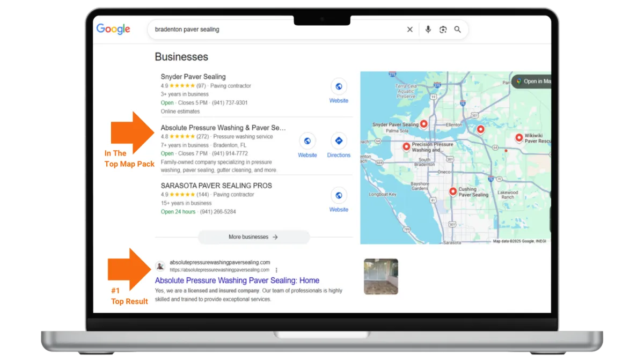This screenshot has height=362, width=644.
Task: Click phone number (941) 266-5284
Action: tap(218, 212)
